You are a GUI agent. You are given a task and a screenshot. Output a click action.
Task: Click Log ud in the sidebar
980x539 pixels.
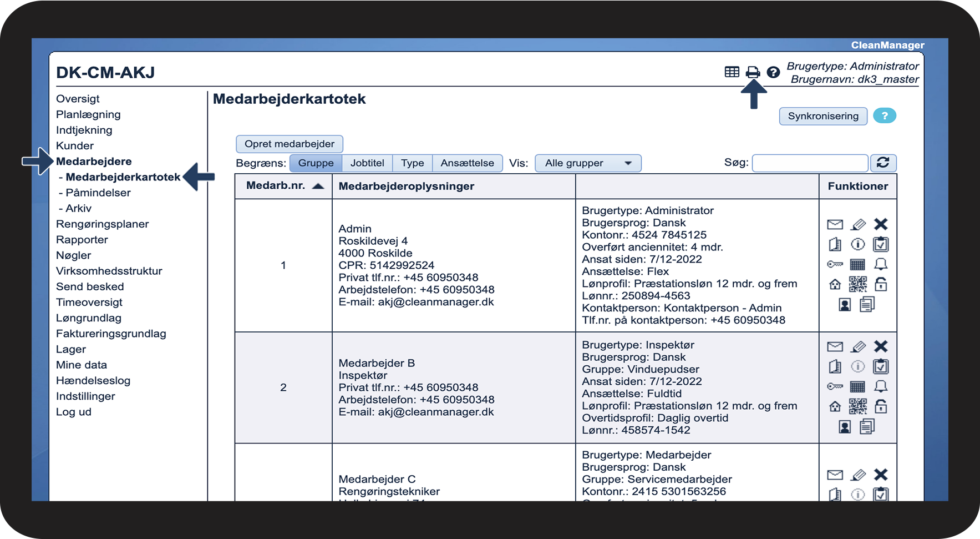(74, 411)
